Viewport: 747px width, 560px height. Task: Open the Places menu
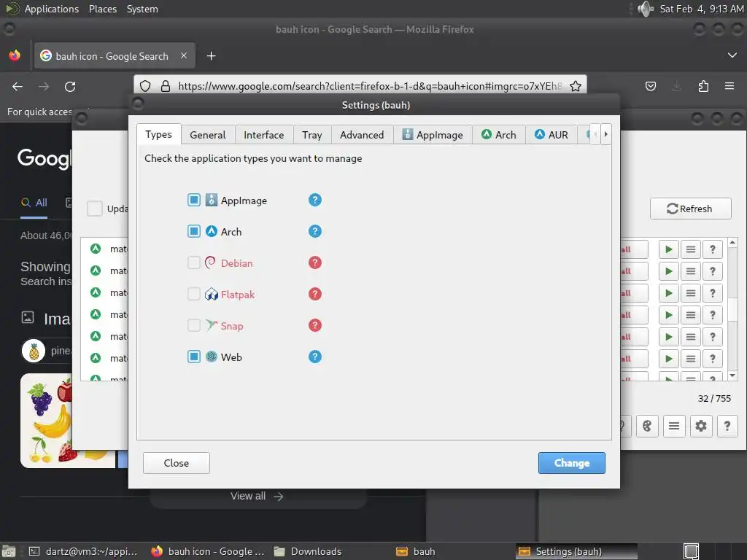point(103,9)
